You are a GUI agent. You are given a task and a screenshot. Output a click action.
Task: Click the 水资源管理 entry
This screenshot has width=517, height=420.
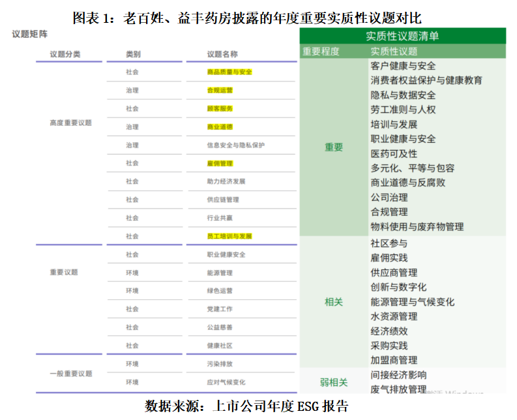click(x=394, y=317)
